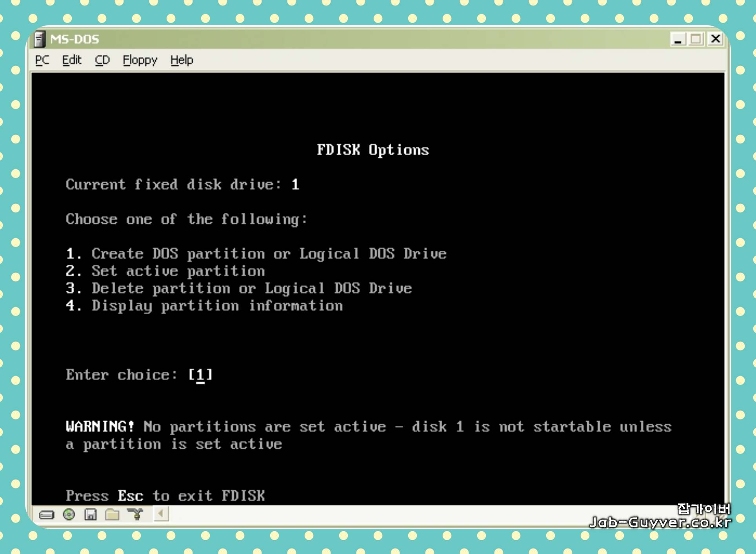Open the PC menu
This screenshot has width=756, height=554.
coord(42,60)
